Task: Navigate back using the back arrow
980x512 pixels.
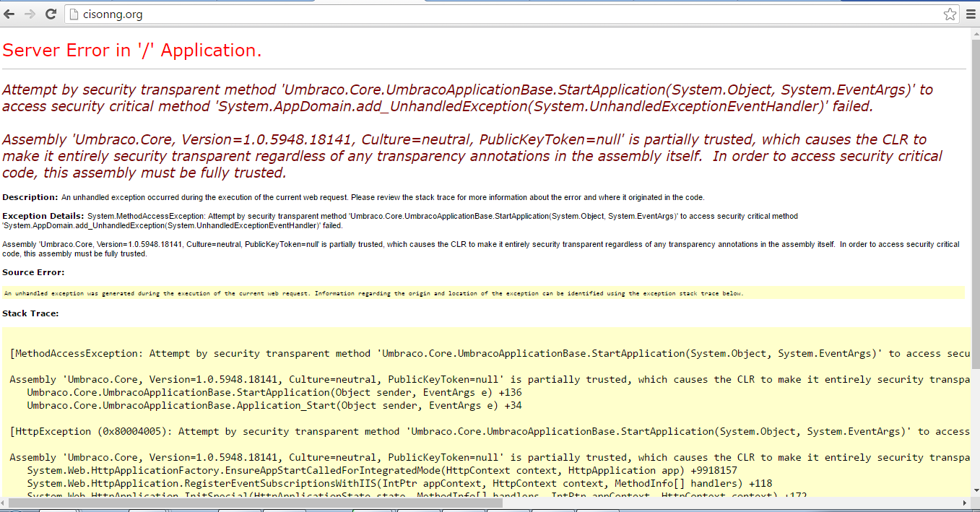Action: (x=10, y=13)
